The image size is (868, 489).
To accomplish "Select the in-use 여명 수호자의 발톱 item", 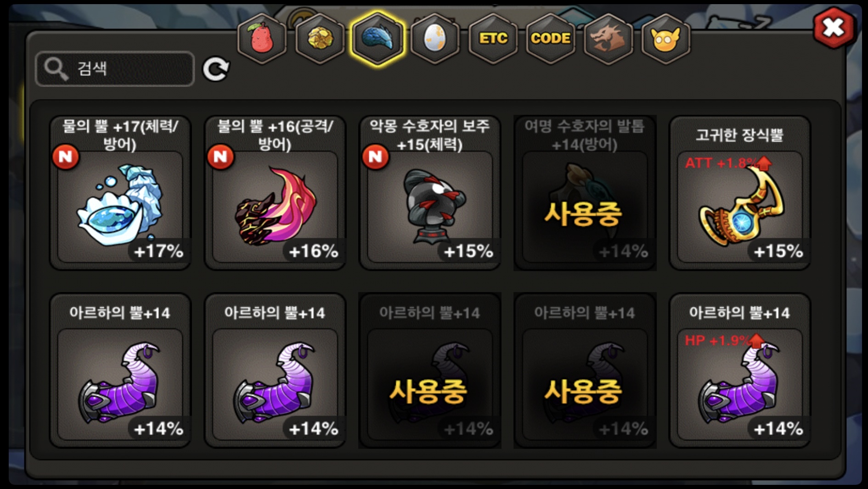I will pyautogui.click(x=585, y=192).
